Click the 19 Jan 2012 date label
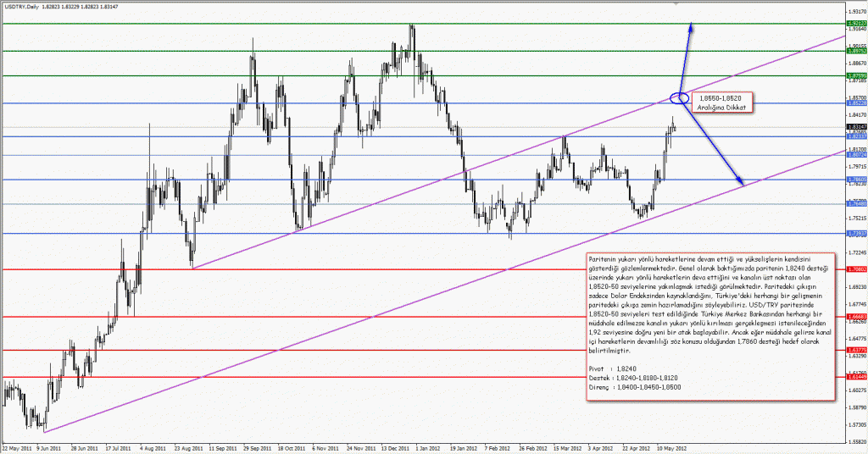The image size is (868, 454). click(463, 448)
